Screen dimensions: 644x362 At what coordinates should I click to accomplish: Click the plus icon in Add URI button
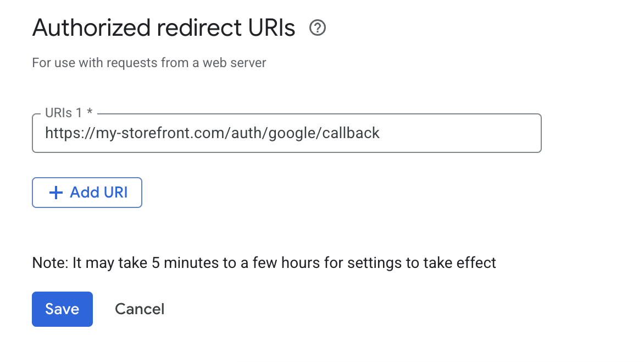(x=55, y=193)
